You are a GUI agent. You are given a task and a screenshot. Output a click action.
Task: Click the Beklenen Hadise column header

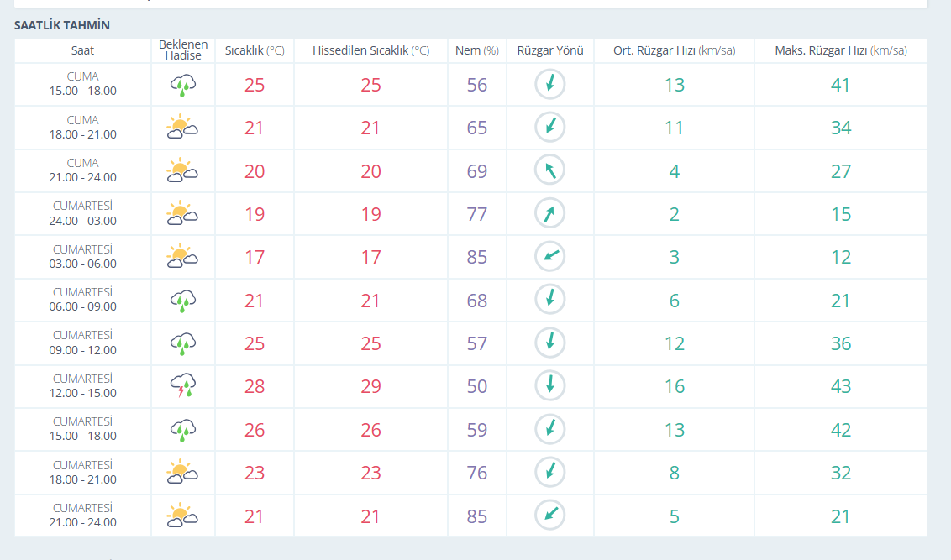click(x=183, y=50)
